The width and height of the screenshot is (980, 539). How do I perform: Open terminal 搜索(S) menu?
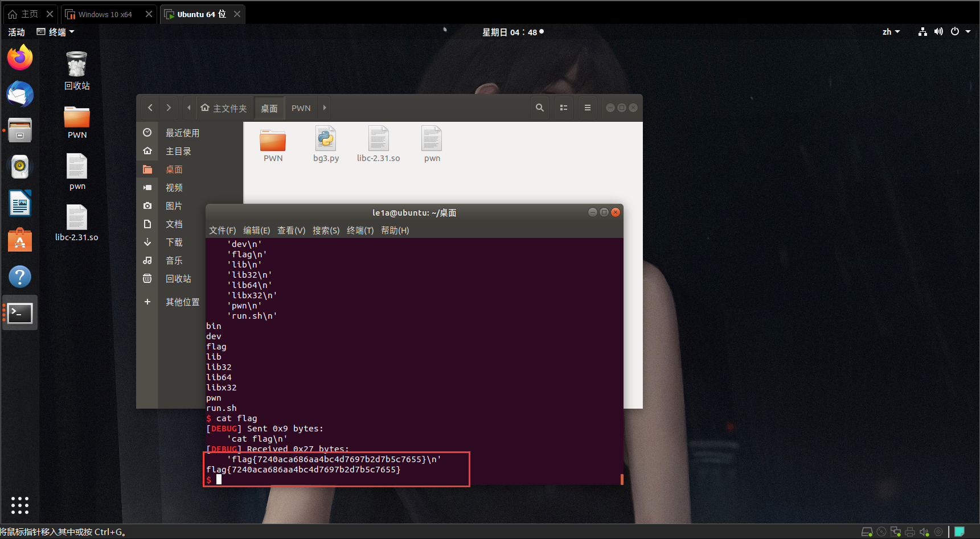326,230
